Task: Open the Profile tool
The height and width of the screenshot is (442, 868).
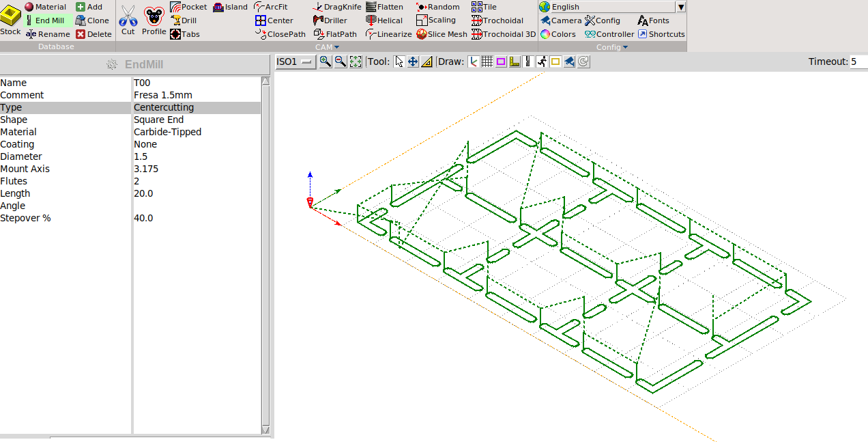Action: 154,19
